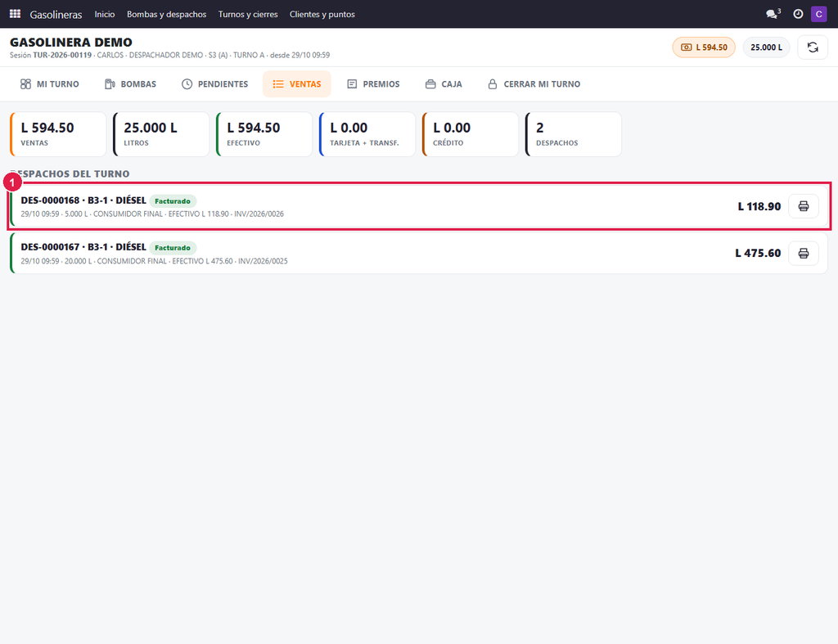Switch to the Bombas tab

click(130, 84)
